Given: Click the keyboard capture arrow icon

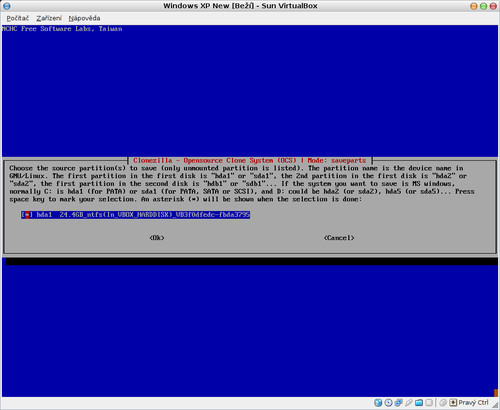Looking at the screenshot, I should pos(453,403).
